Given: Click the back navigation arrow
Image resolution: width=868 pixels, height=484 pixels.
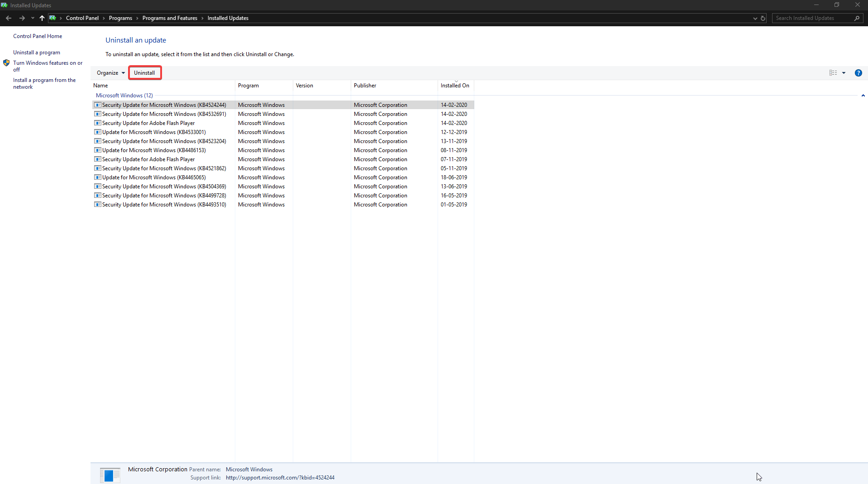Looking at the screenshot, I should [x=9, y=18].
